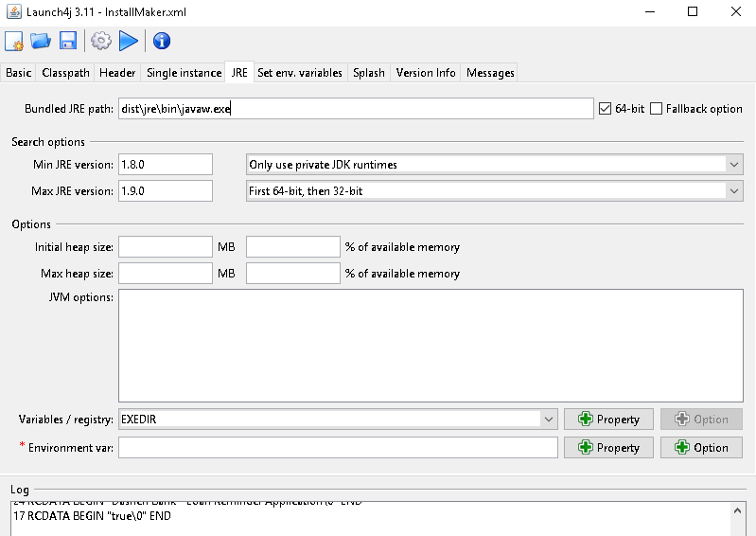Focus the Max JRE version field
This screenshot has height=536, width=756.
point(166,191)
